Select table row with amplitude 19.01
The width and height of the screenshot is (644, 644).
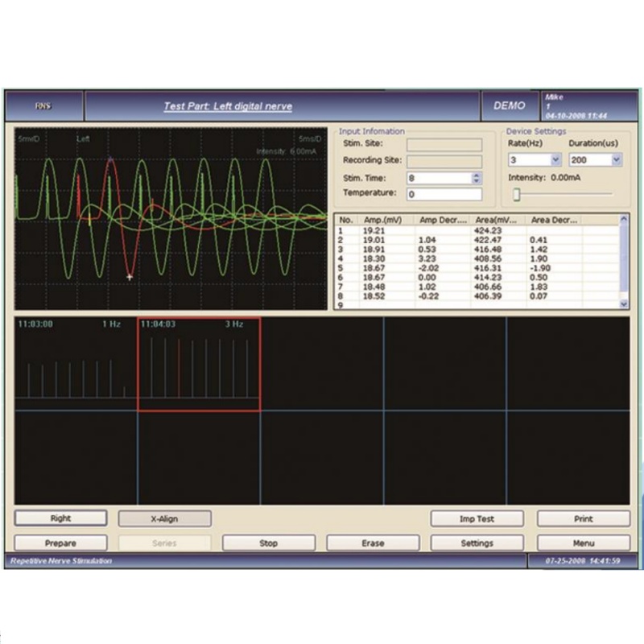pos(477,240)
